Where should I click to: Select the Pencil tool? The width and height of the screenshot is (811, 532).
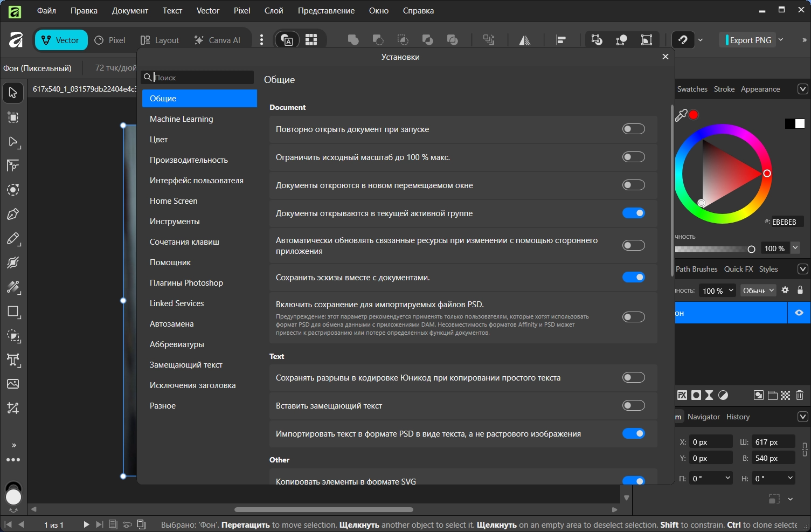13,238
